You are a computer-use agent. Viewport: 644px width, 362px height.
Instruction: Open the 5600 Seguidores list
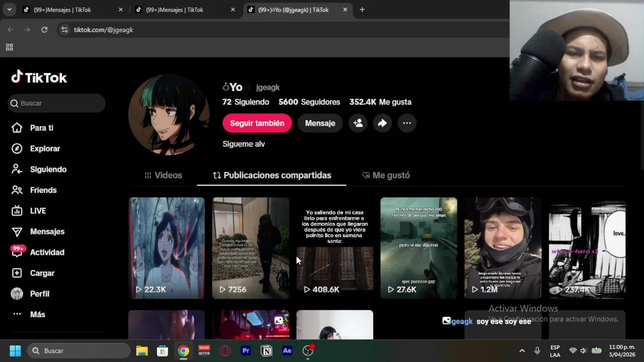tap(309, 102)
